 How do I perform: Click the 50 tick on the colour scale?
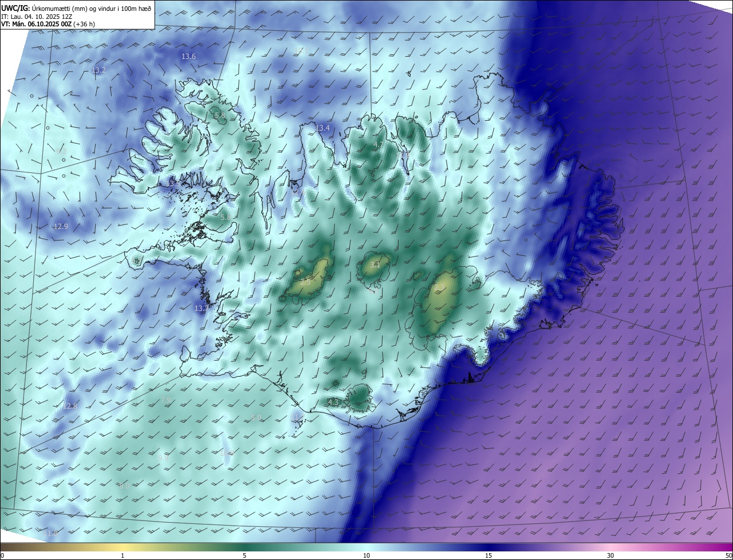pyautogui.click(x=728, y=555)
